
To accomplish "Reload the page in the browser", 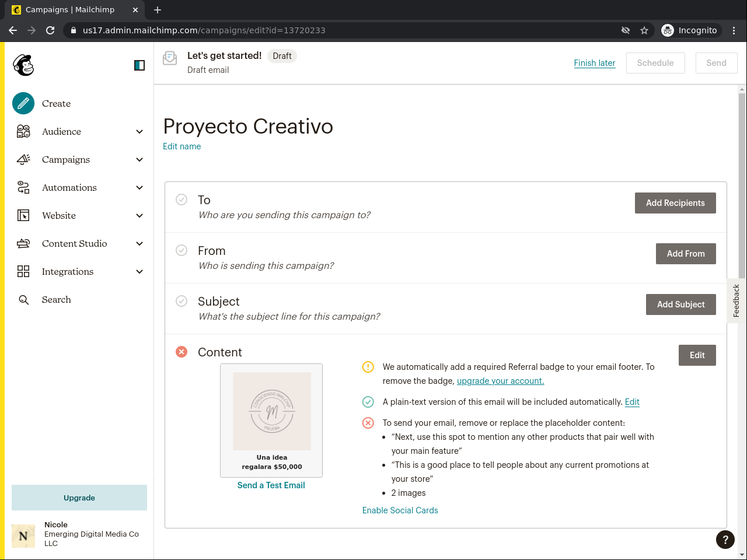I will click(x=50, y=30).
